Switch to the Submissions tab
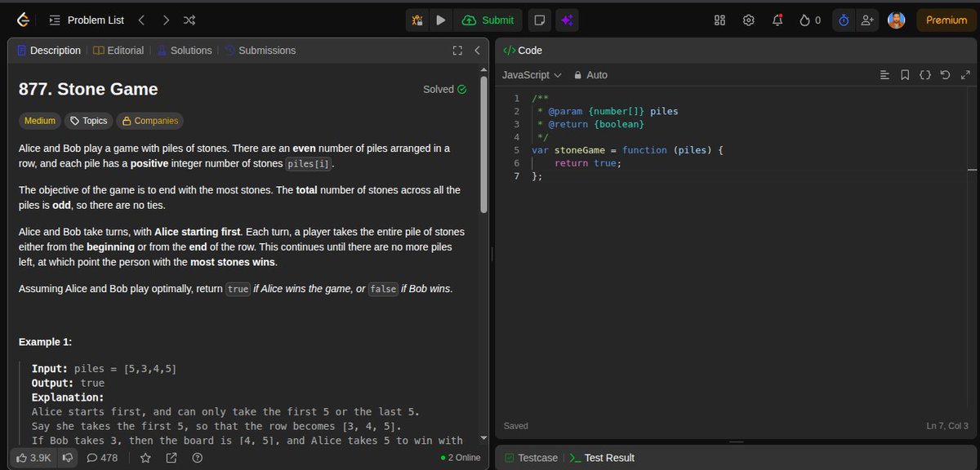The image size is (980, 470). (260, 51)
